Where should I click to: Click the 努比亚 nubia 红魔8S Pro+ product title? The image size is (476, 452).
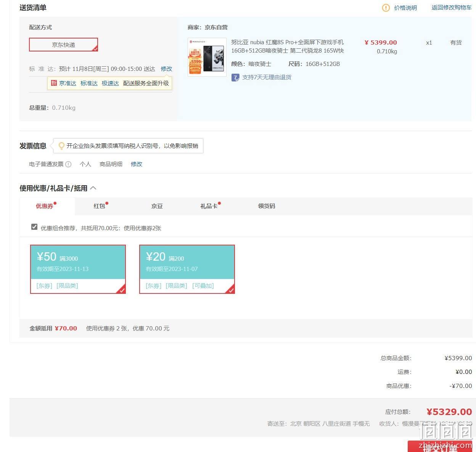pos(288,46)
